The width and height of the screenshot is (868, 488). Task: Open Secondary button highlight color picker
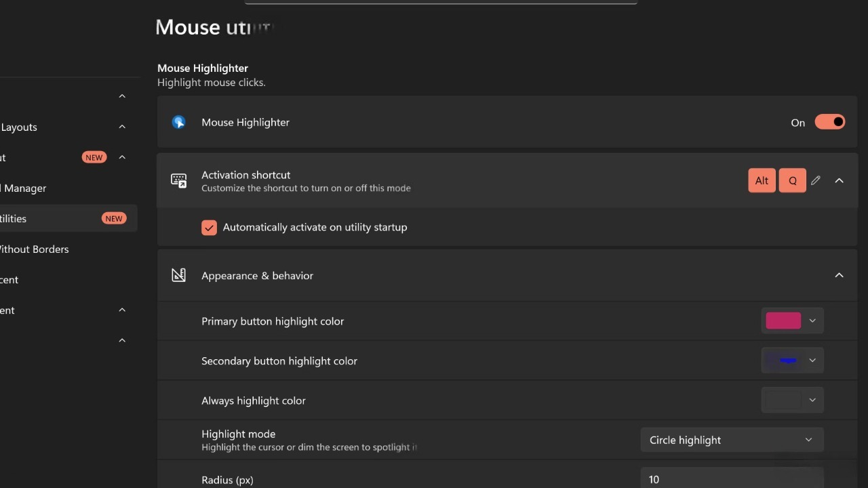click(792, 361)
